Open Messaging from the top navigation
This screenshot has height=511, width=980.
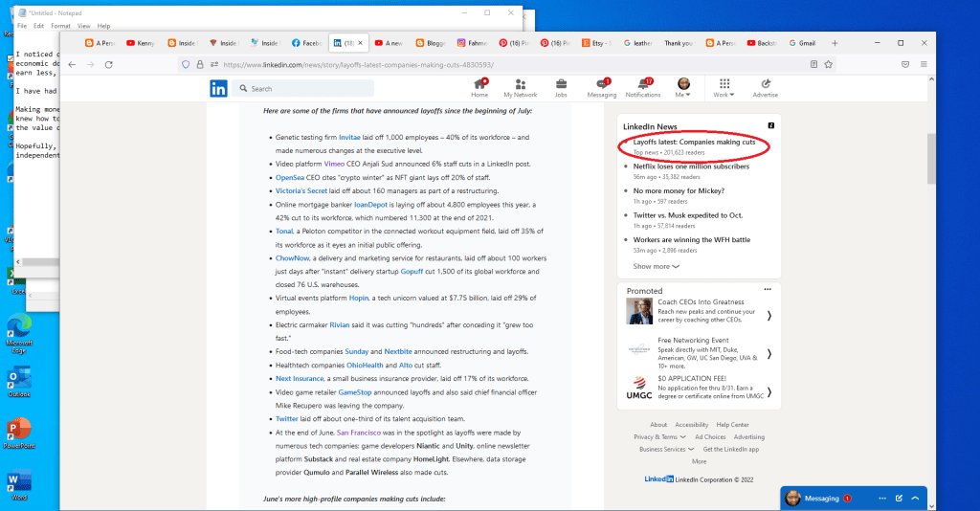tap(602, 87)
